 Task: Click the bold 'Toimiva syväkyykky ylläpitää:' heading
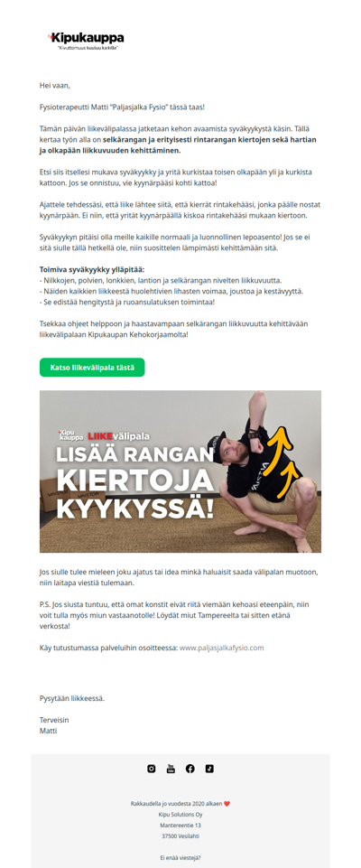(92, 269)
